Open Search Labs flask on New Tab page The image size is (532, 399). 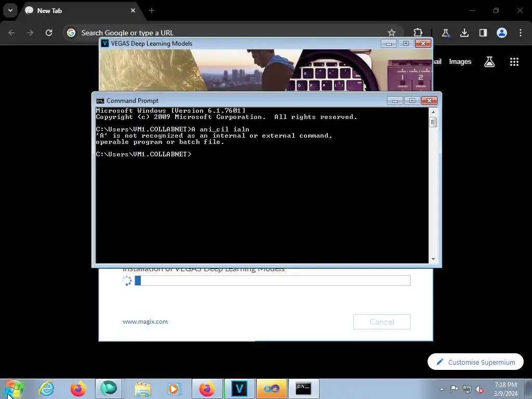pyautogui.click(x=489, y=61)
